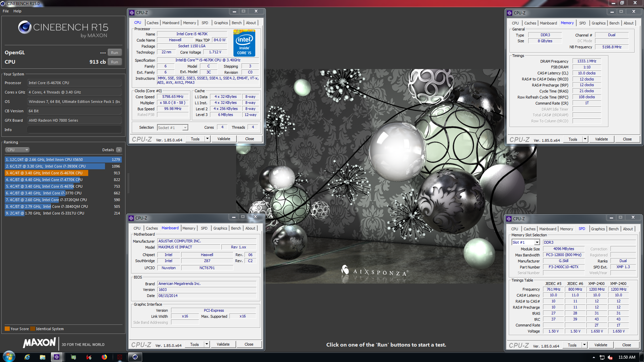Viewport: 644px width, 362px height.
Task: Open the Windows Start menu
Action: [9, 357]
